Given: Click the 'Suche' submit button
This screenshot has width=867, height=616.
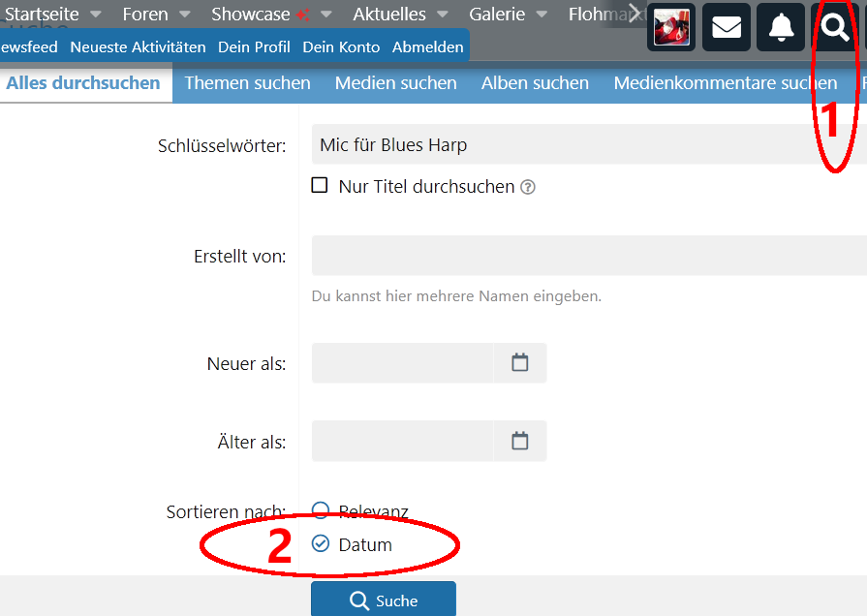Looking at the screenshot, I should (384, 600).
